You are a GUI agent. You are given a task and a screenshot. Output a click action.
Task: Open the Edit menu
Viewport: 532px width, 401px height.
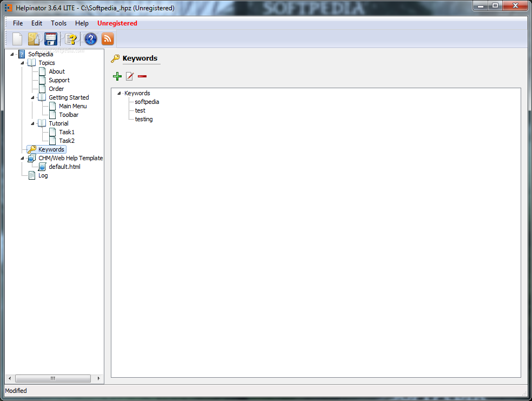37,23
